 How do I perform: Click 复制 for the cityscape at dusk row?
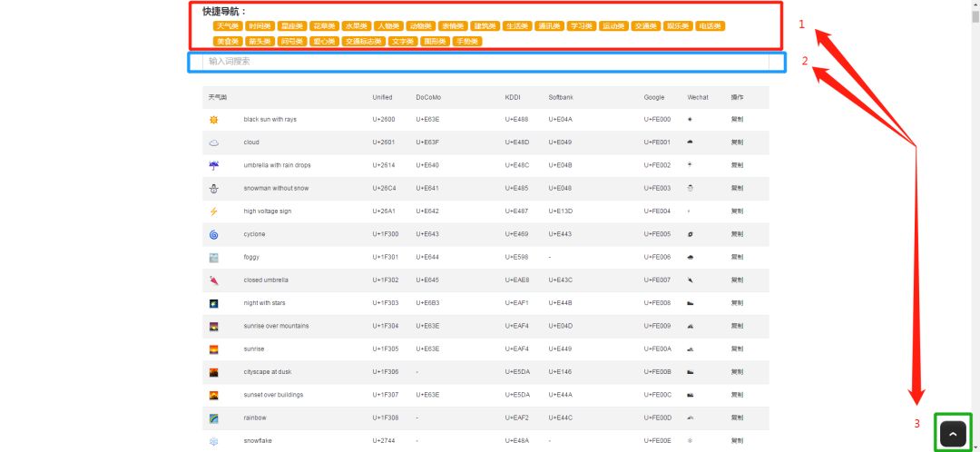(737, 372)
